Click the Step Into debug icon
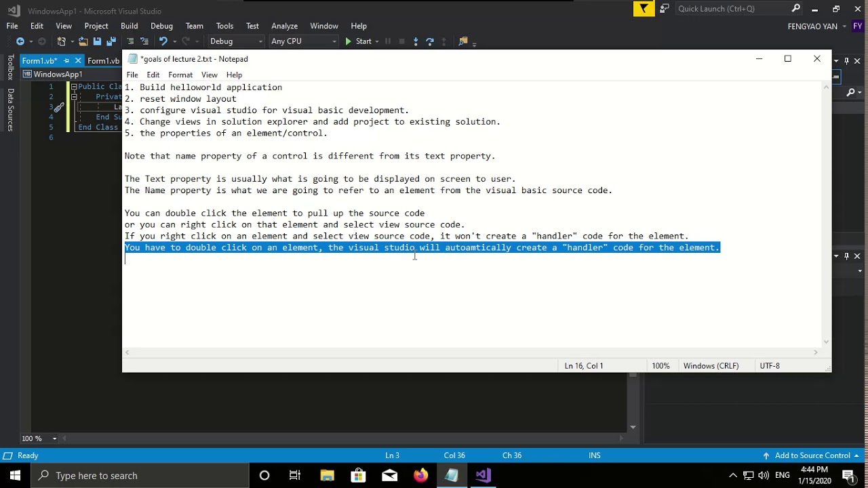 point(416,41)
